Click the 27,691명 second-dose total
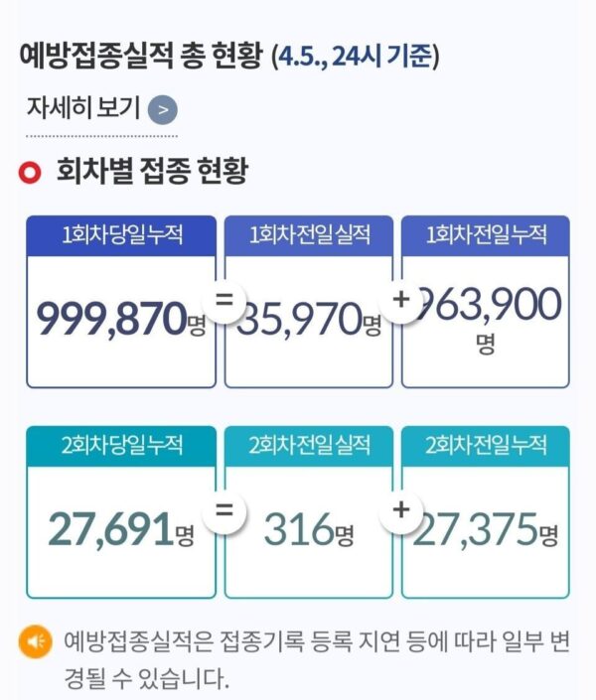This screenshot has height=700, width=596. [120, 530]
